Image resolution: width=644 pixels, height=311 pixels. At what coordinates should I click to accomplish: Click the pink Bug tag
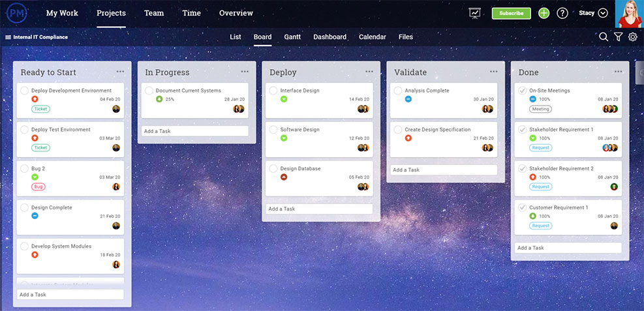click(x=38, y=186)
